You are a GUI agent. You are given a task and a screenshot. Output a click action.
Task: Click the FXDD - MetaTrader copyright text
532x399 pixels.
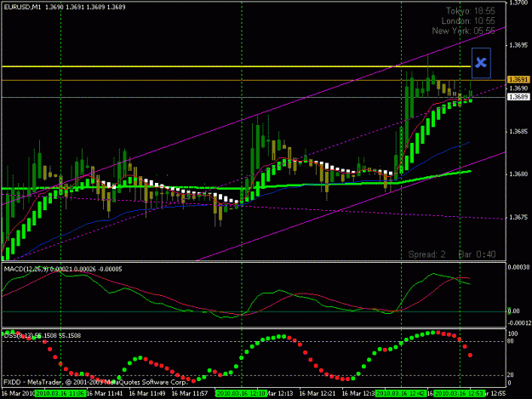pyautogui.click(x=95, y=382)
